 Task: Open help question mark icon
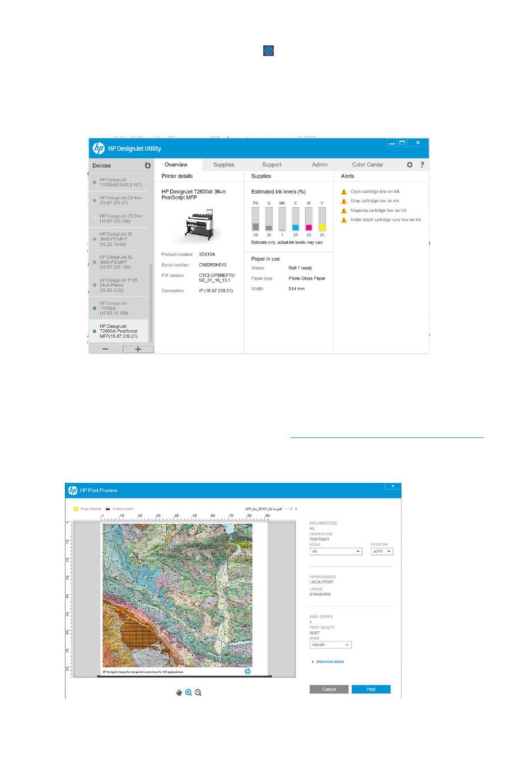pos(422,165)
